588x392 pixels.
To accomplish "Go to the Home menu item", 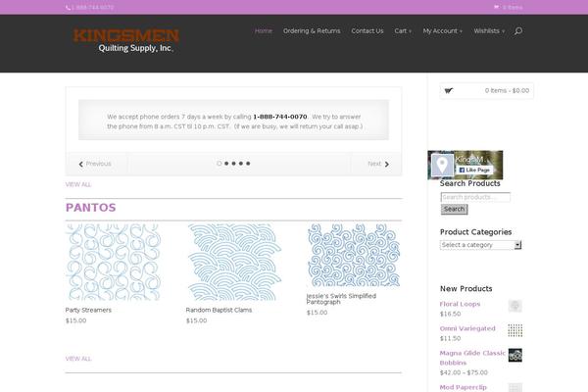I will (264, 30).
